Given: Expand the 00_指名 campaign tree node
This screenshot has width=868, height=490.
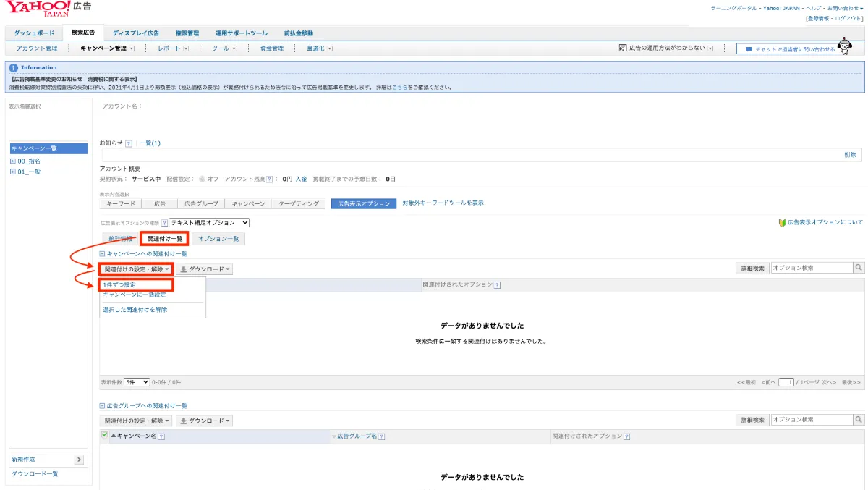Looking at the screenshot, I should [x=13, y=161].
